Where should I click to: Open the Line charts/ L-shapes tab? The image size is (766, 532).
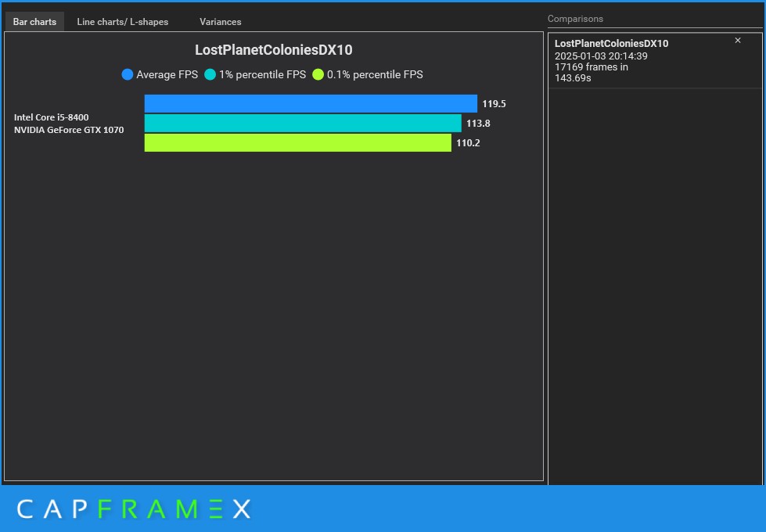123,22
